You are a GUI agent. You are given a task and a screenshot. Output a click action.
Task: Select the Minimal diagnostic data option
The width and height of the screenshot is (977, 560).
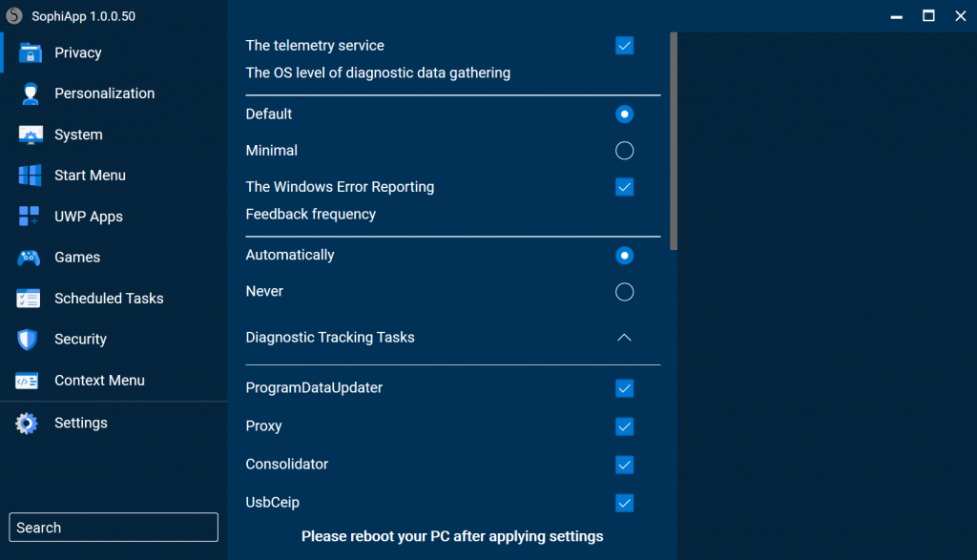point(624,150)
